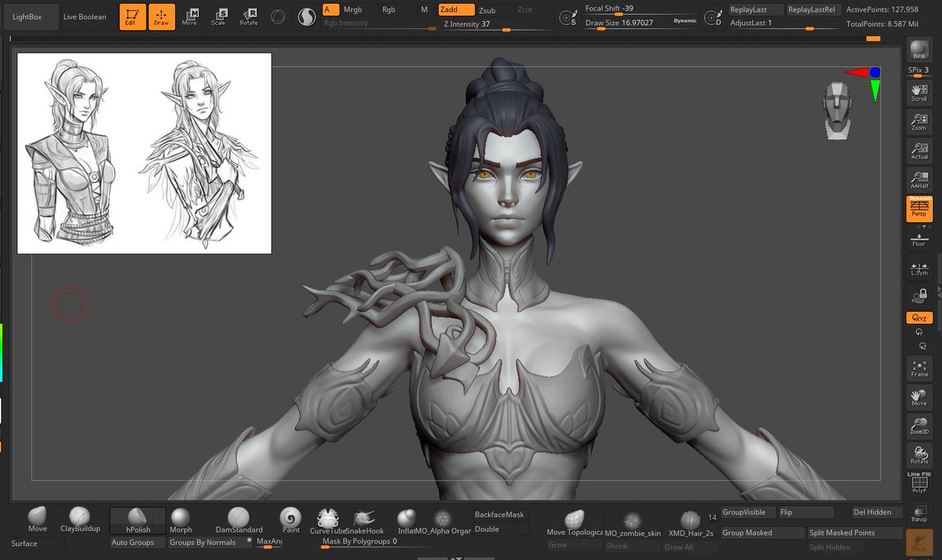This screenshot has width=942, height=560.
Task: Enable Transp transparency mode
Action: [918, 514]
